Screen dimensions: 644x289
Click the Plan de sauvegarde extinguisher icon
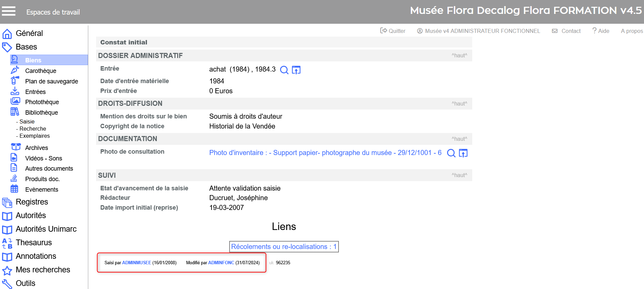pyautogui.click(x=15, y=81)
